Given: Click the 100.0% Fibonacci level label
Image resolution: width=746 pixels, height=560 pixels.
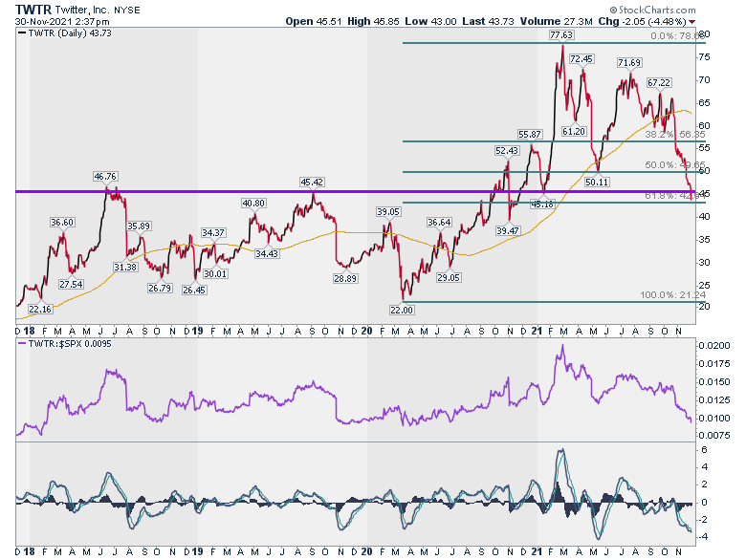Looking at the screenshot, I should click(x=672, y=295).
